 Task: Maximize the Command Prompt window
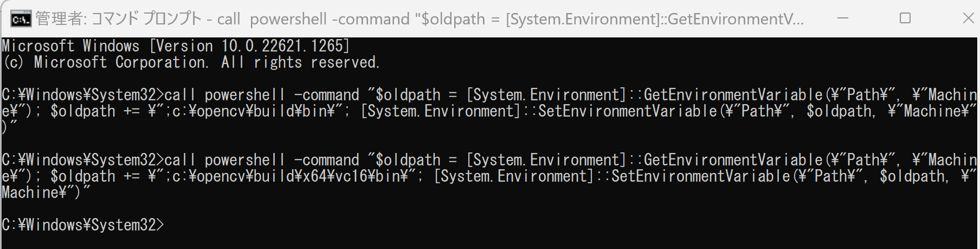(x=905, y=18)
